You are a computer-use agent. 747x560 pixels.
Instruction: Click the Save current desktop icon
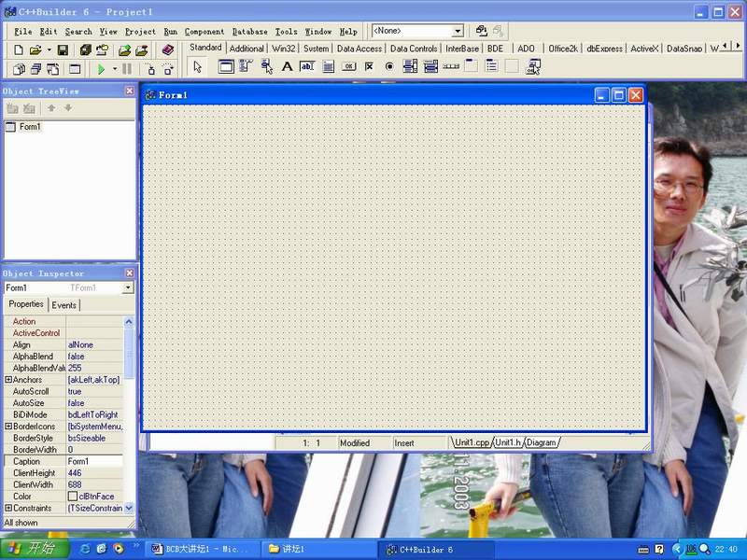pos(481,31)
